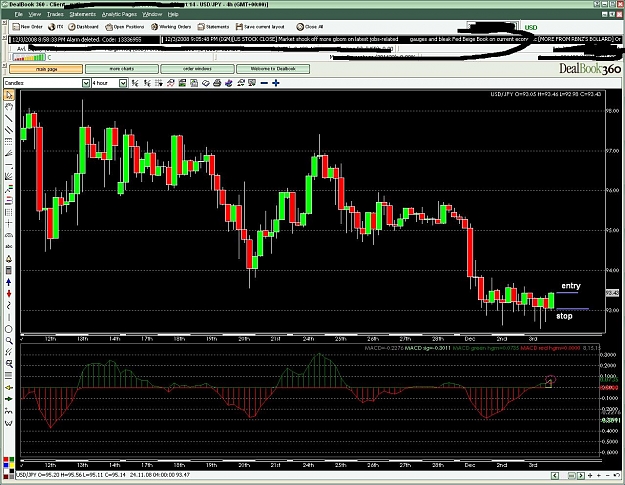The image size is (625, 485).
Task: Click the Close All toolbar button
Action: click(x=310, y=27)
